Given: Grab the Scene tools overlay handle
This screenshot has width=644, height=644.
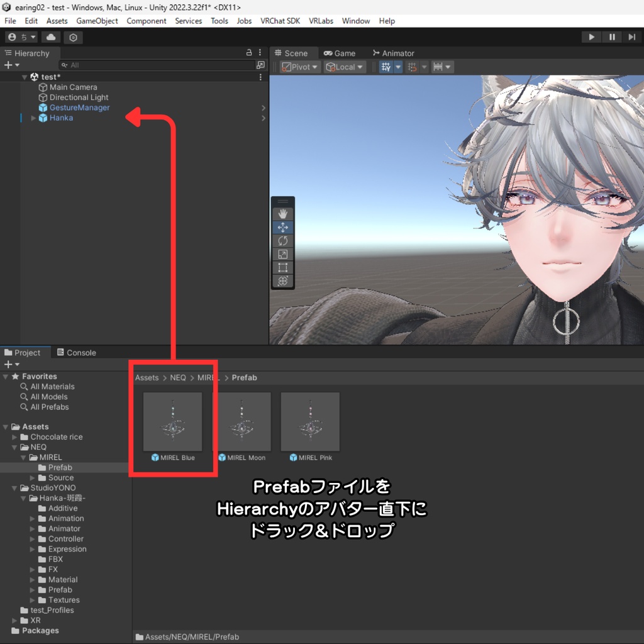Looking at the screenshot, I should pyautogui.click(x=282, y=201).
